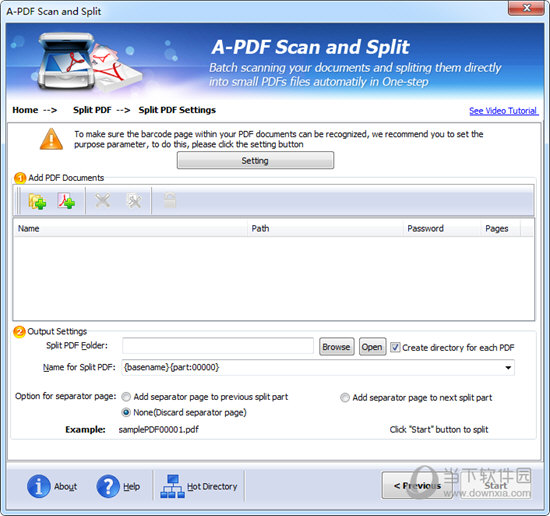Click the blue About info icon
The width and height of the screenshot is (550, 516).
click(39, 487)
